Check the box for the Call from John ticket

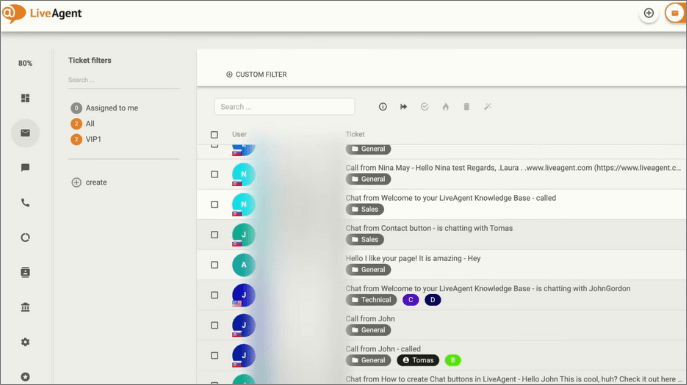click(x=214, y=325)
